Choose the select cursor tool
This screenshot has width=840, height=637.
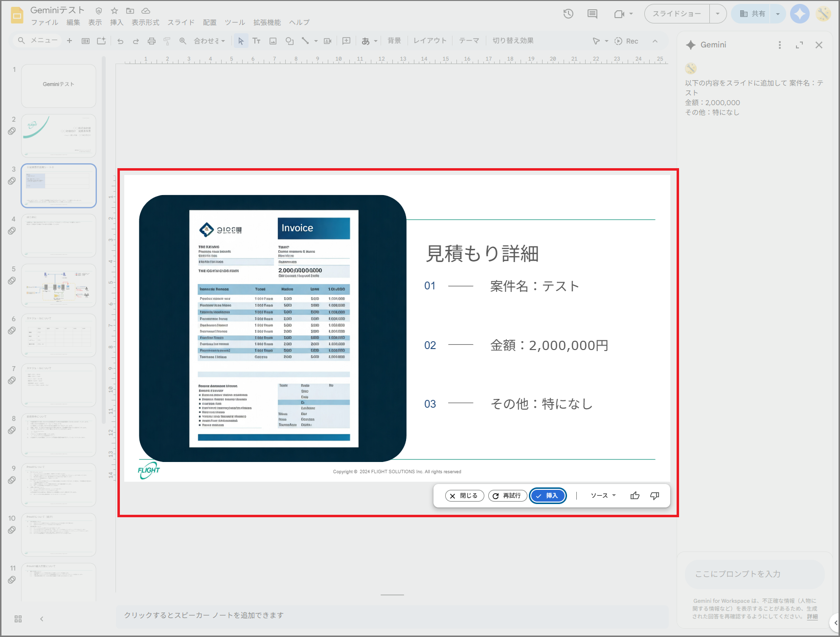pos(241,41)
